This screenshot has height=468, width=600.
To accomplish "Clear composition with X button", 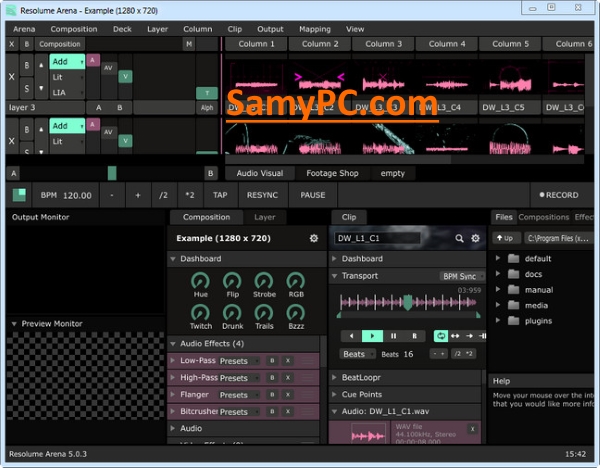I will tap(12, 44).
